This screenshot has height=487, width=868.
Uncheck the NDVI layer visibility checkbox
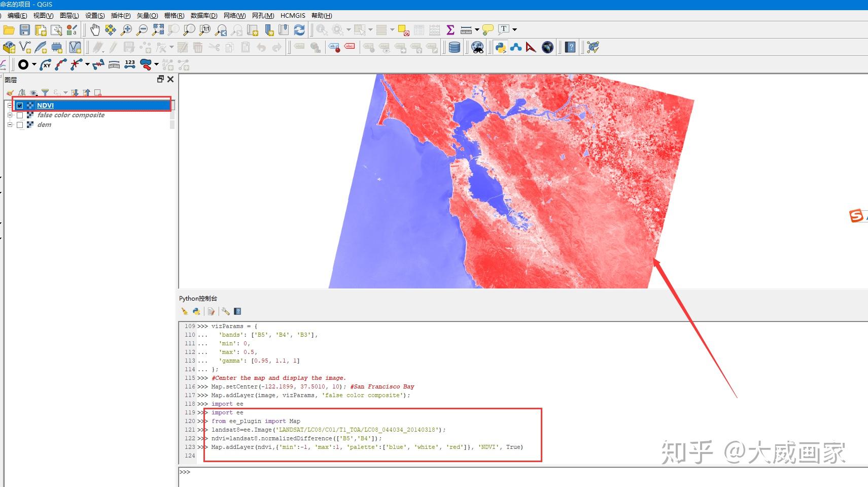tap(20, 106)
